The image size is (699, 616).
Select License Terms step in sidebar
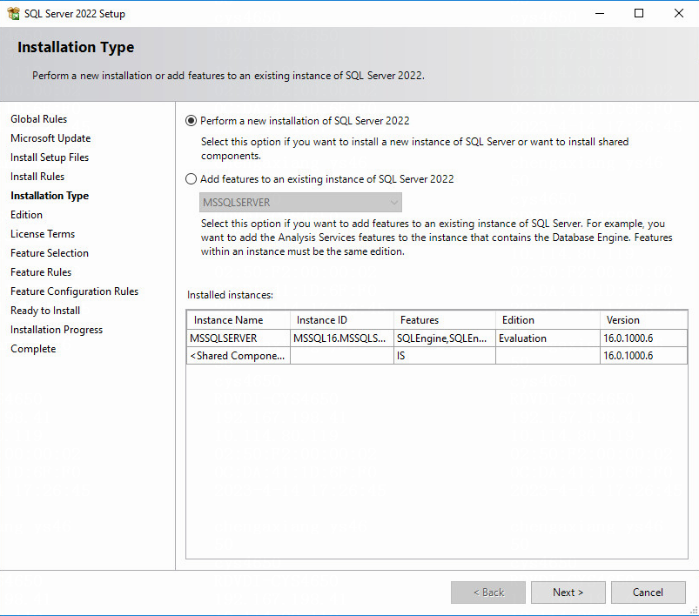click(x=43, y=234)
